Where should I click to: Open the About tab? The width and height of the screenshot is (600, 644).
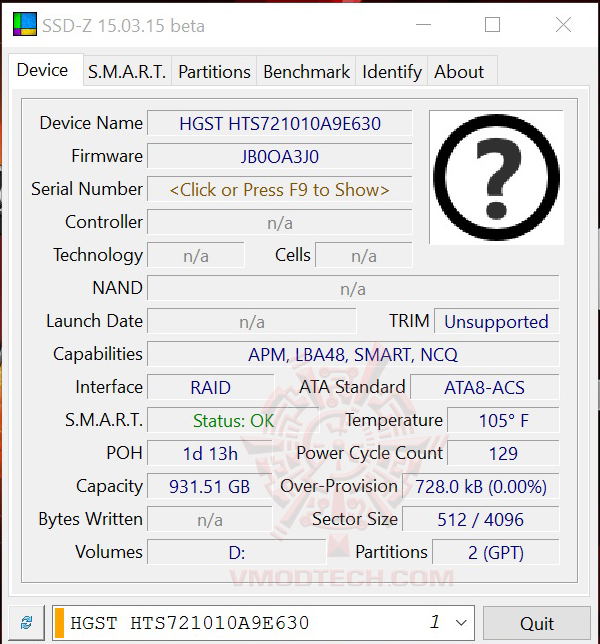(459, 72)
